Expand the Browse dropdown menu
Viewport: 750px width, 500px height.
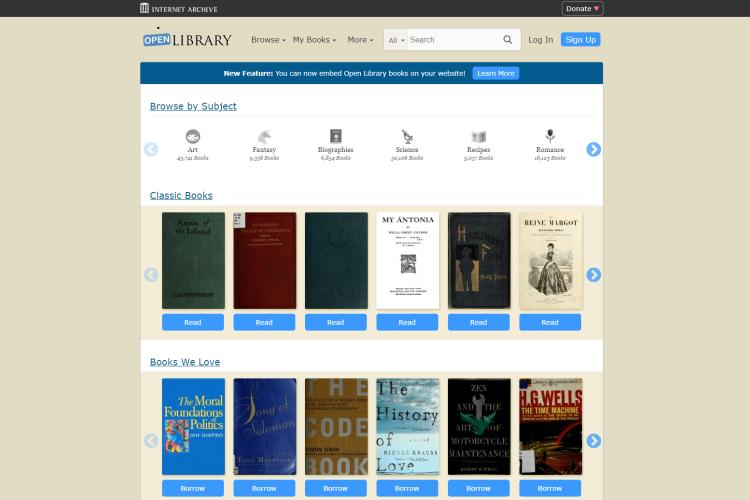click(x=268, y=40)
